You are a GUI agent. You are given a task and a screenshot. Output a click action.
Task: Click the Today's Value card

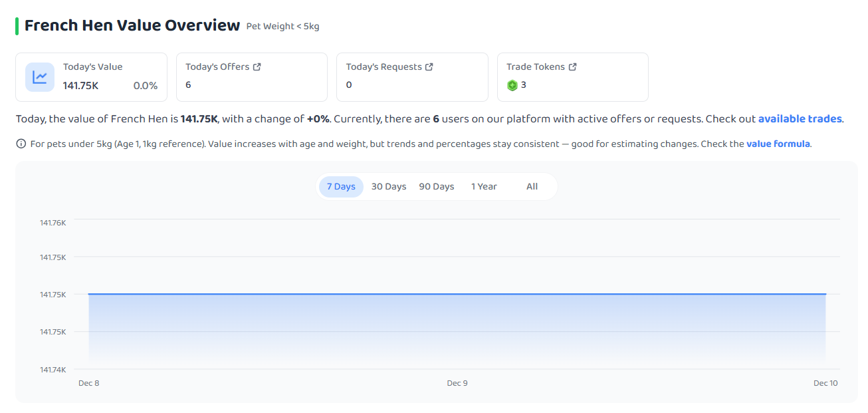pos(91,77)
